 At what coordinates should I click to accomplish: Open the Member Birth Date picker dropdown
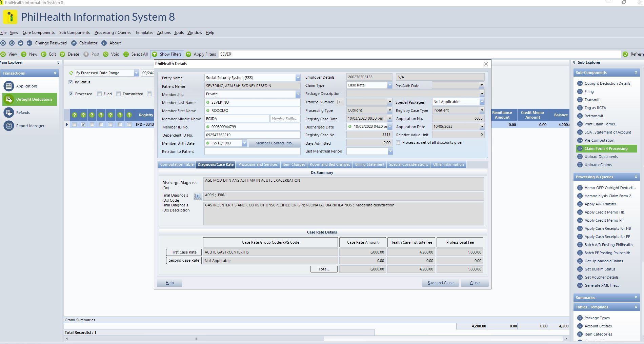click(x=244, y=143)
